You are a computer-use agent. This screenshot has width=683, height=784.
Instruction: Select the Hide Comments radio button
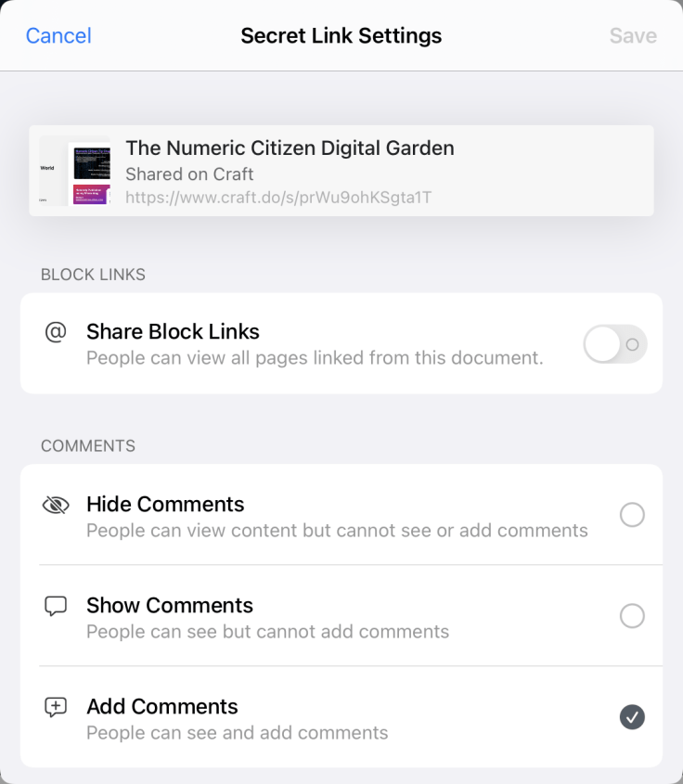click(632, 515)
